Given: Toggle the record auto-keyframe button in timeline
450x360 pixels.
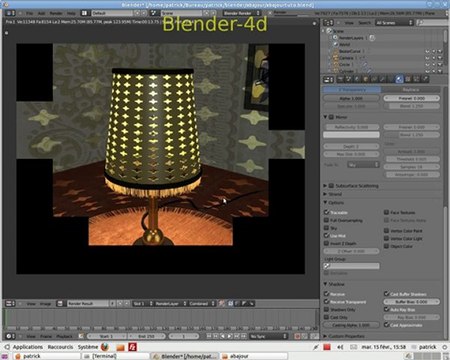Looking at the screenshot, I should click(297, 336).
